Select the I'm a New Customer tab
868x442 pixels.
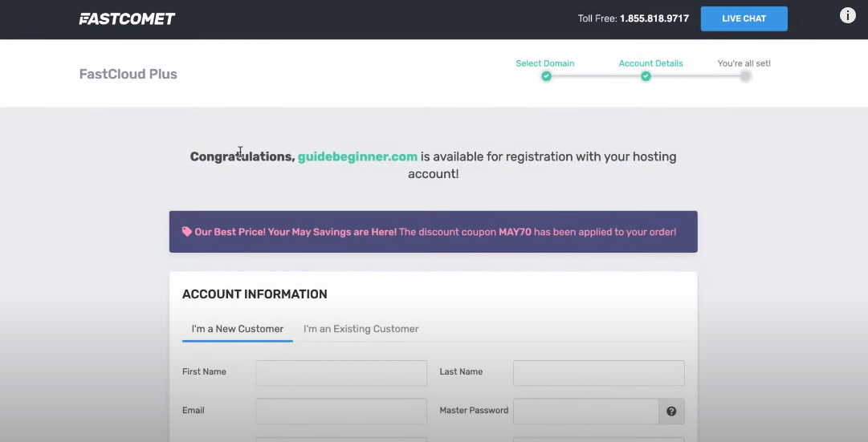pos(238,329)
